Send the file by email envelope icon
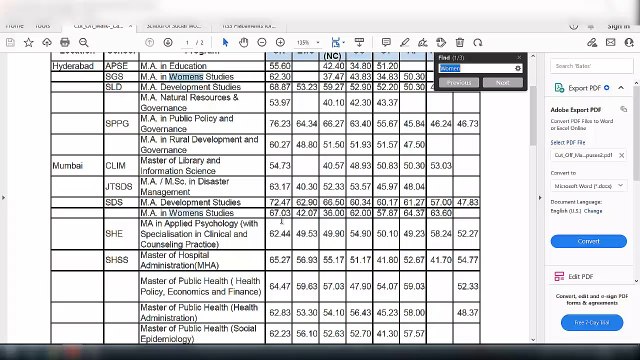 pos(611,42)
